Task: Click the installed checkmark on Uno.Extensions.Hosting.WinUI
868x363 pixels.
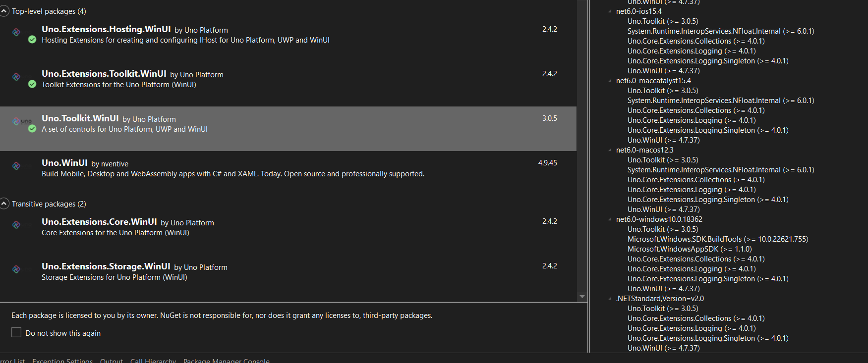Action: (x=32, y=40)
